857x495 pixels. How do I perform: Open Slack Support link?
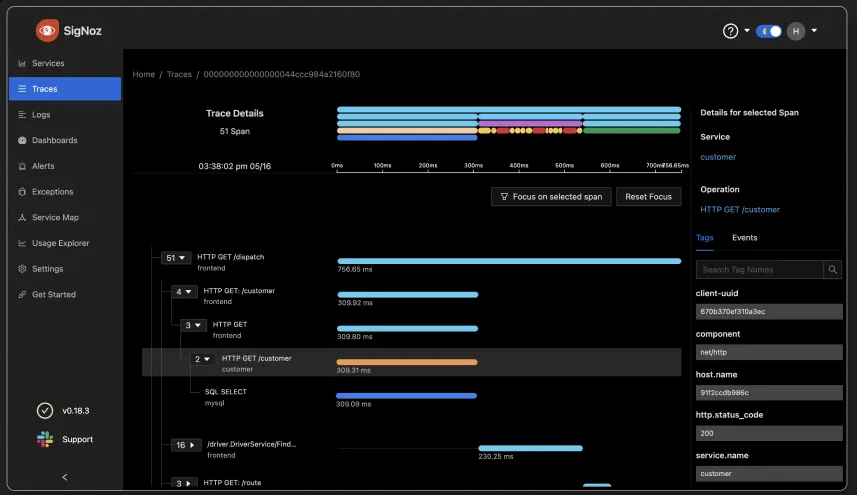64,439
